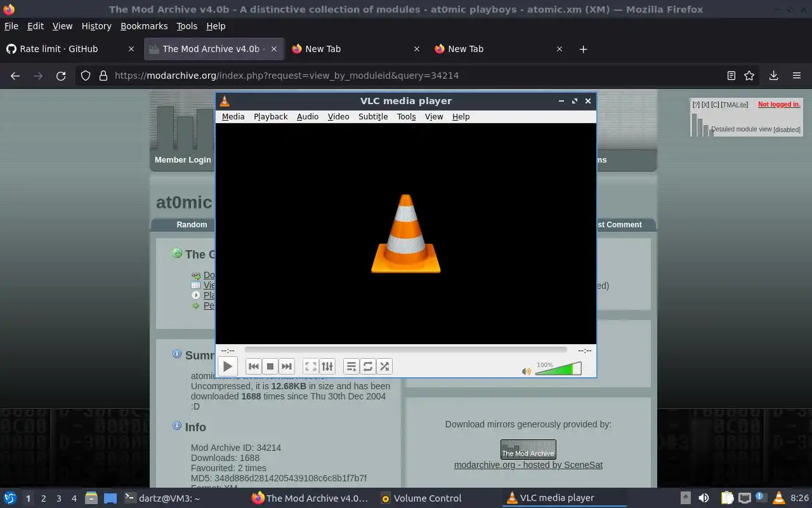Click modarchive.org hosted by SceneSat link
812x508 pixels.
(x=528, y=465)
